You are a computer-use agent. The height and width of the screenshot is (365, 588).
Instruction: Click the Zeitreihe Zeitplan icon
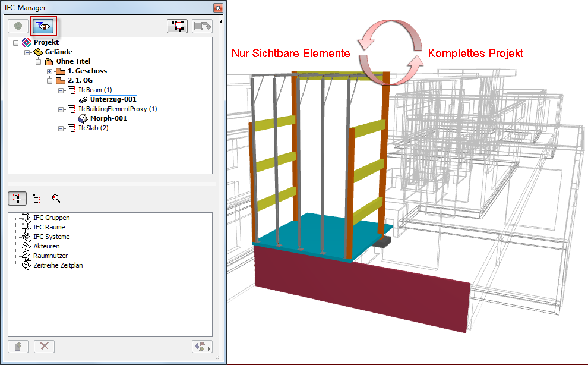(x=27, y=266)
